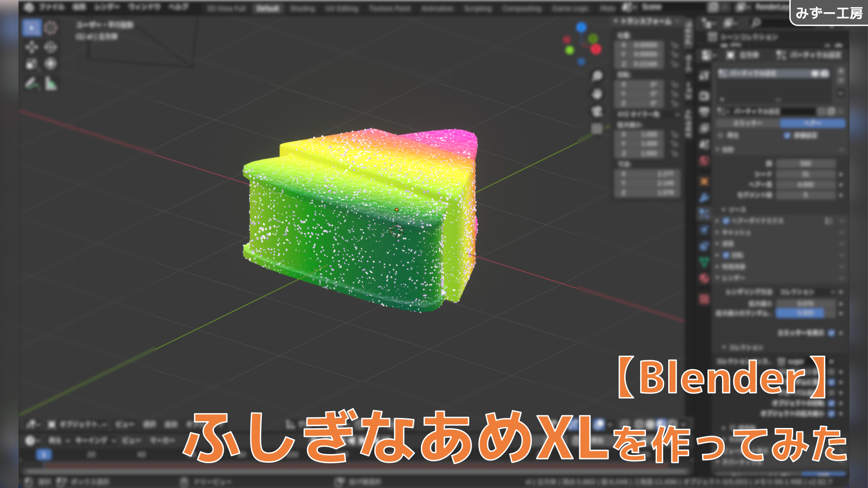868x488 pixels.
Task: Select the Rotate tool
Action: [x=51, y=47]
